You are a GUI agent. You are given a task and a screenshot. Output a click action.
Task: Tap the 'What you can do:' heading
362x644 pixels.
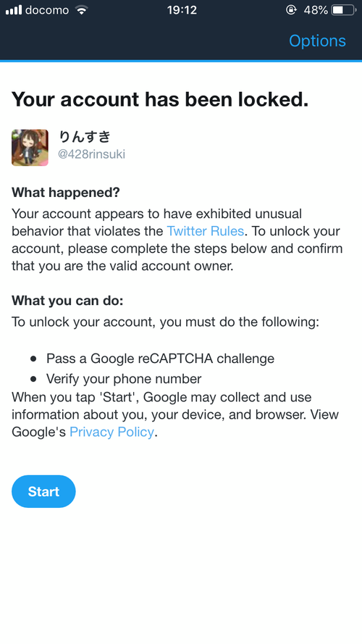tap(67, 301)
